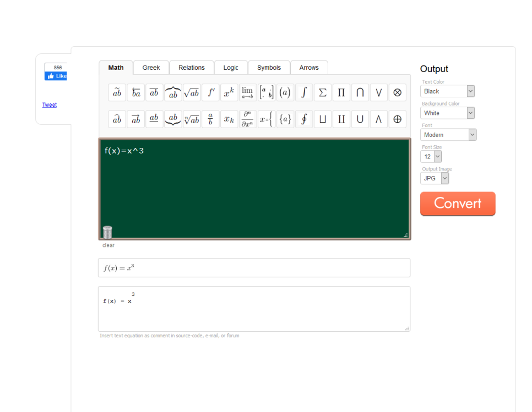Click the orange Convert button
Screen dimensions: 532x412
point(458,204)
